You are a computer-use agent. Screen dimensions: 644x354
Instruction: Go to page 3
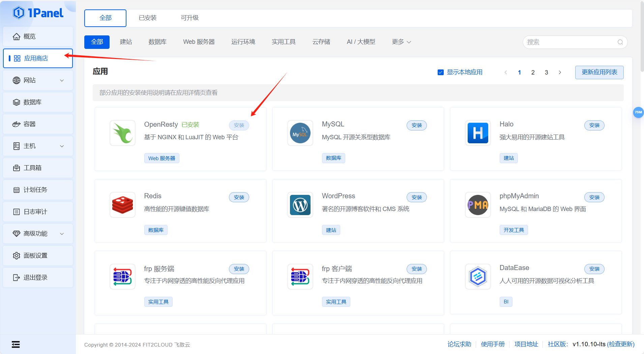tap(546, 72)
